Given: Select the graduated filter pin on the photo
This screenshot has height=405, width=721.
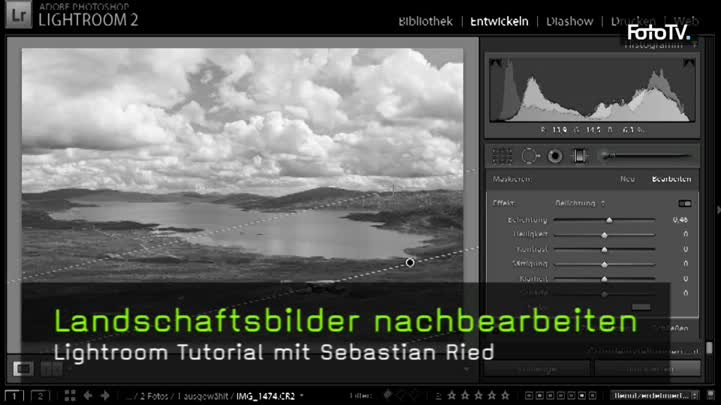Looking at the screenshot, I should coord(410,262).
